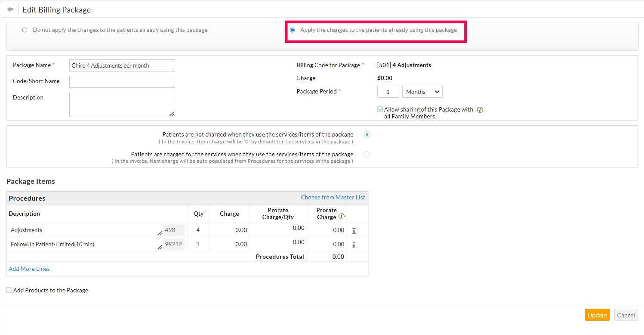Image resolution: width=644 pixels, height=335 pixels.
Task: Open the Months package period dropdown
Action: [x=422, y=91]
